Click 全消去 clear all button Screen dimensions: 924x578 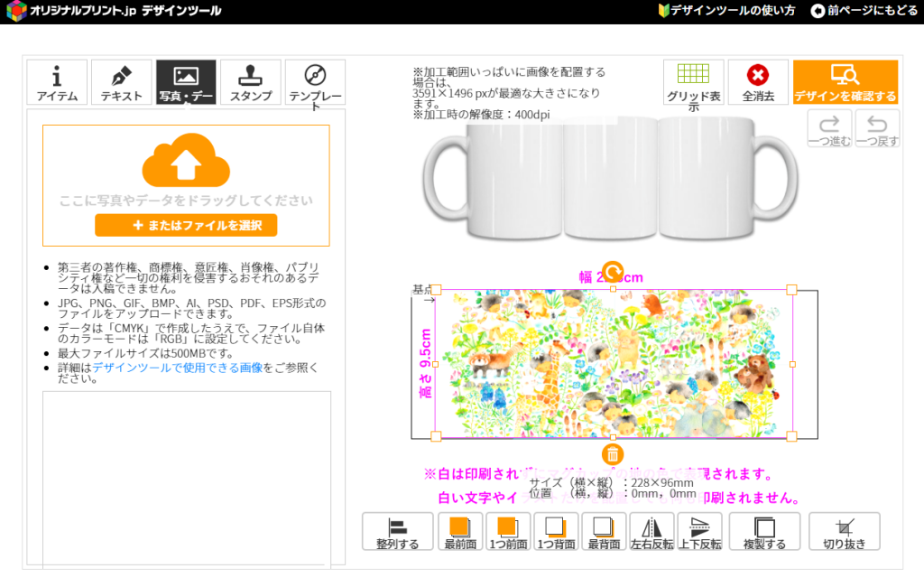pyautogui.click(x=758, y=82)
